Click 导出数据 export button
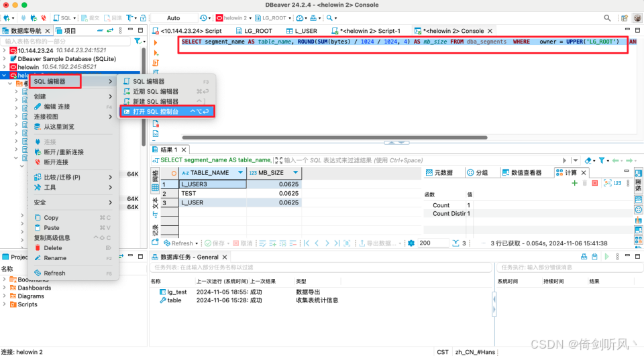Image resolution: width=644 pixels, height=356 pixels. 378,243
